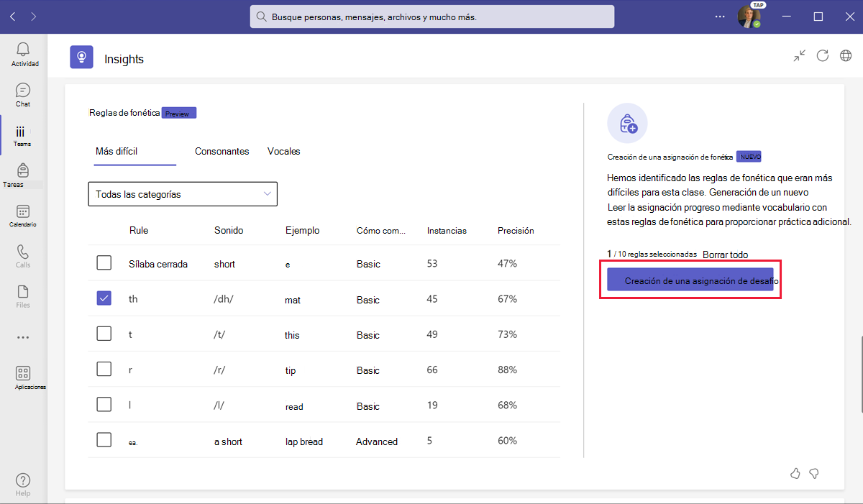The width and height of the screenshot is (863, 504).
Task: Click the Insights page title
Action: (124, 59)
